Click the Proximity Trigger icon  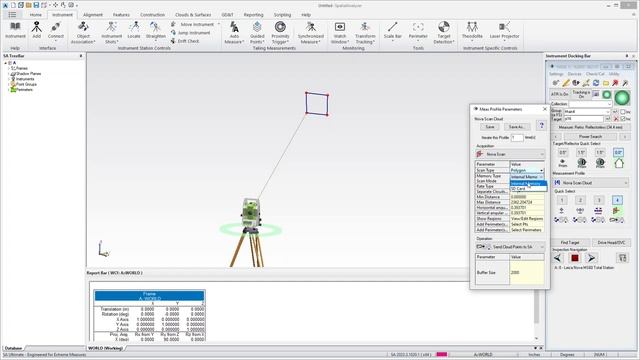pos(280,27)
